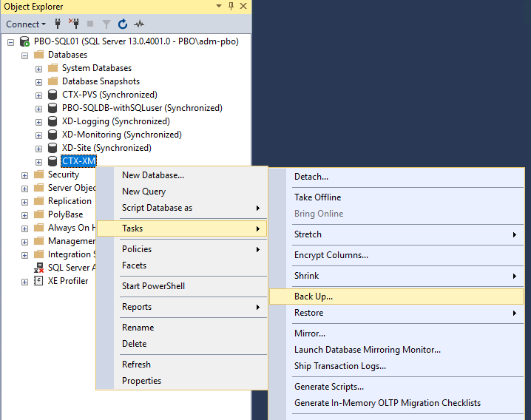
Task: Choose New Database... from context menu
Action: 182,175
